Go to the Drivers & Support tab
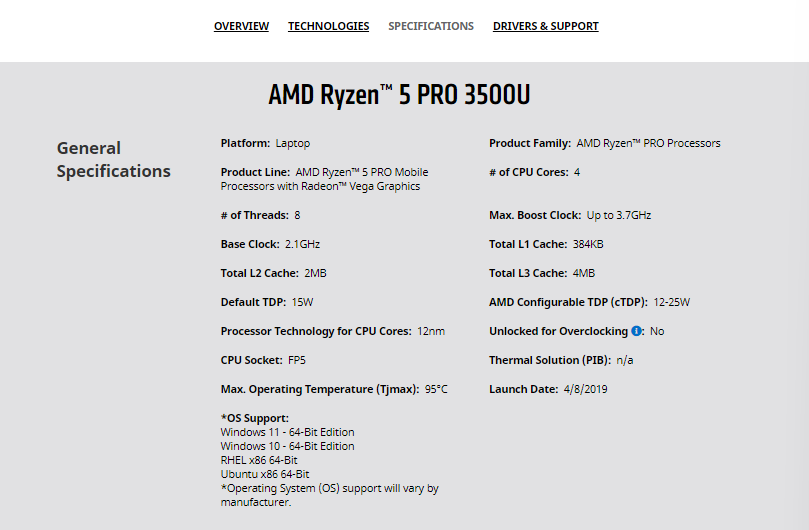Screen dimensions: 809x530 tap(546, 26)
